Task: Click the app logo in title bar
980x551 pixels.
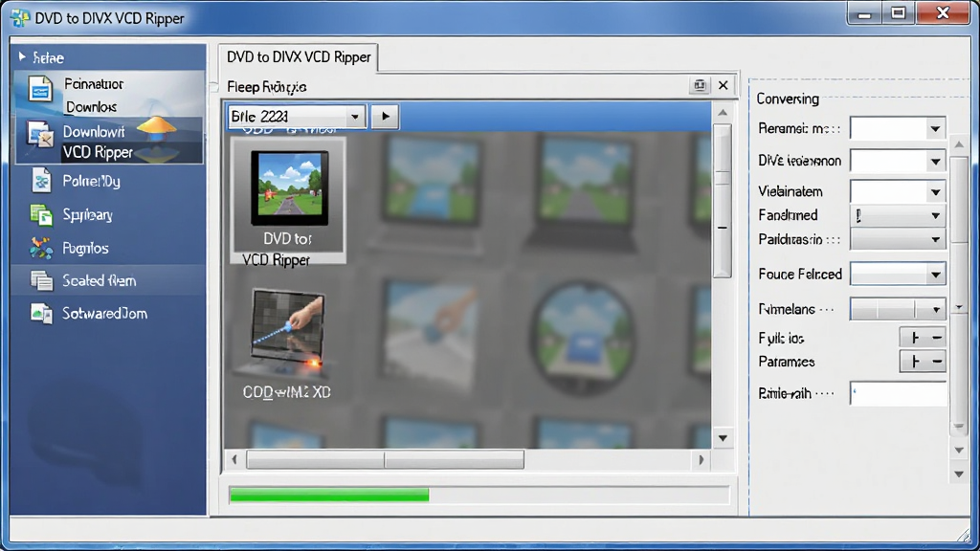Action: point(20,17)
